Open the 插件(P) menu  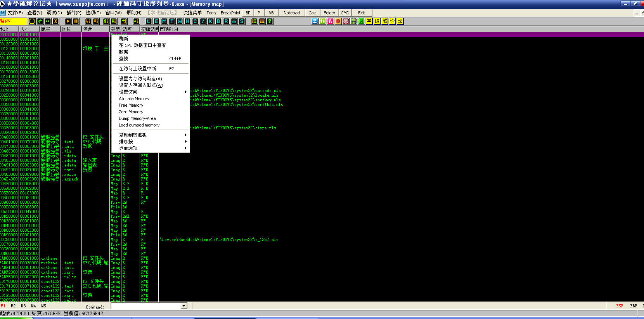click(74, 13)
